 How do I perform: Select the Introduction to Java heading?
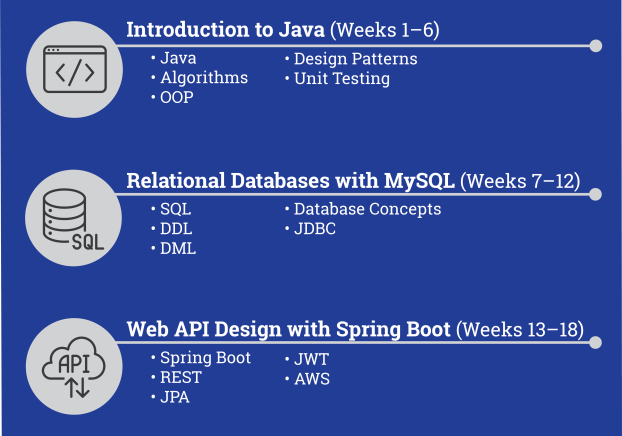283,30
